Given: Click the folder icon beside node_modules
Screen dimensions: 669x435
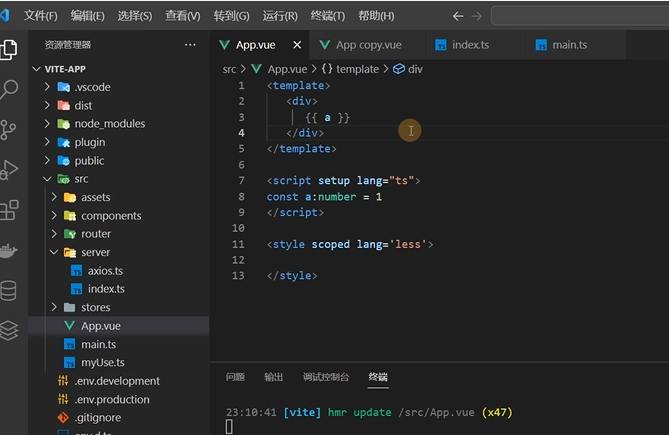Looking at the screenshot, I should point(64,124).
